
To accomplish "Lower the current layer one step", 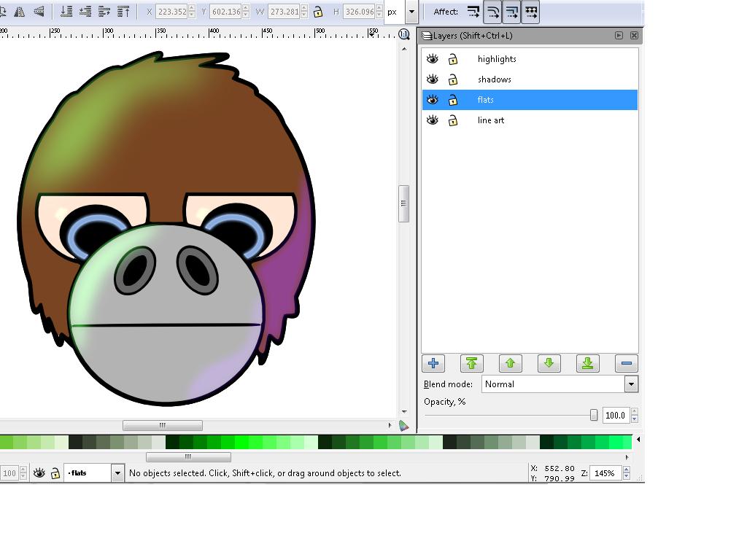I will (x=549, y=363).
